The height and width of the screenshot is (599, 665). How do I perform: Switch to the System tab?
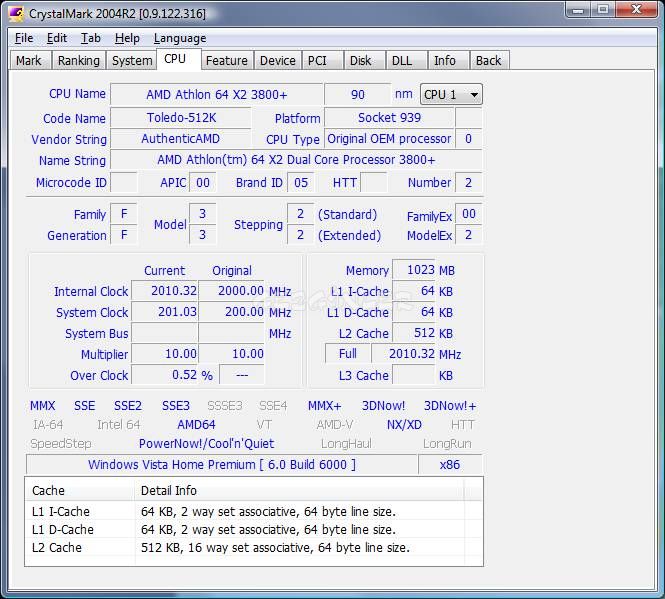click(132, 60)
